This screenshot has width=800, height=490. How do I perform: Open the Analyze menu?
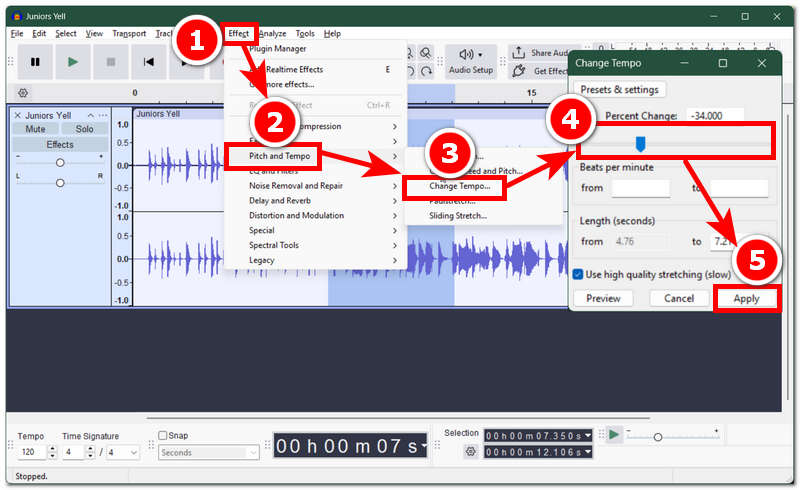272,34
